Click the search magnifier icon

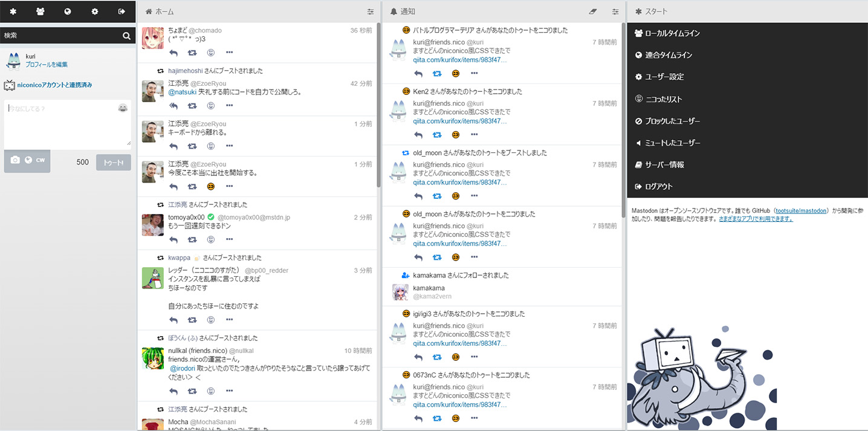click(x=126, y=35)
